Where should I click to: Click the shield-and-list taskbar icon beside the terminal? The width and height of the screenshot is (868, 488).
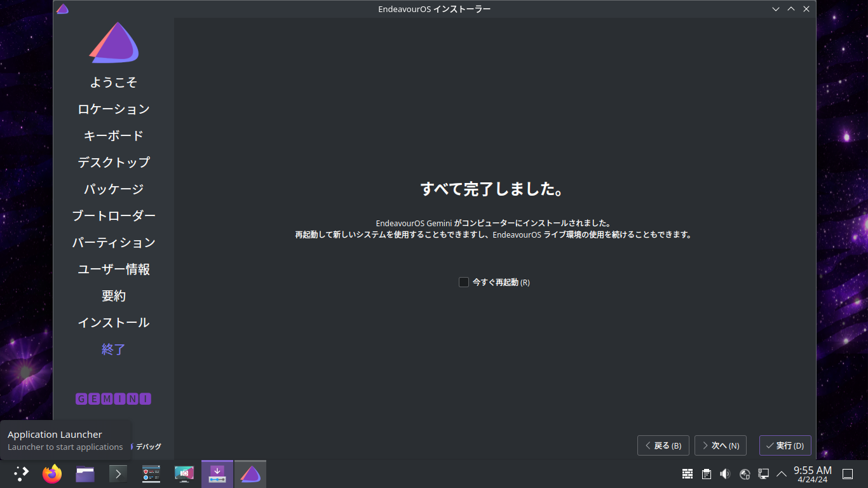(151, 473)
